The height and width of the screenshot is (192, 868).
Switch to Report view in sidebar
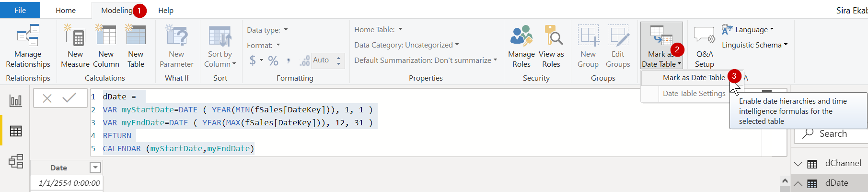[x=16, y=101]
